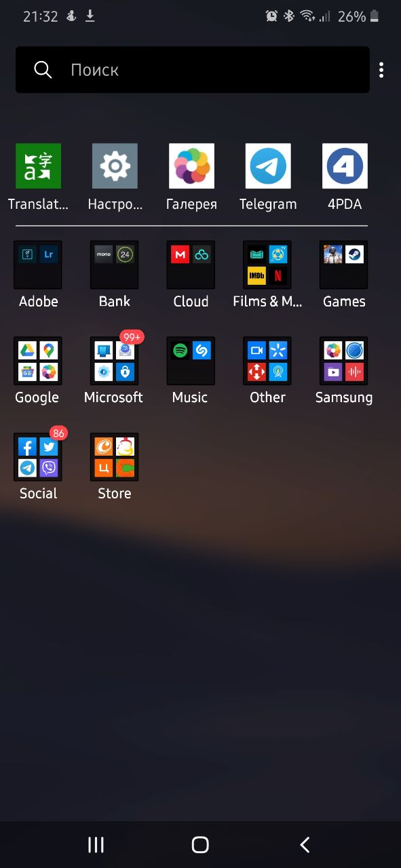
Task: Tap the Wi-Fi status icon
Action: (307, 16)
